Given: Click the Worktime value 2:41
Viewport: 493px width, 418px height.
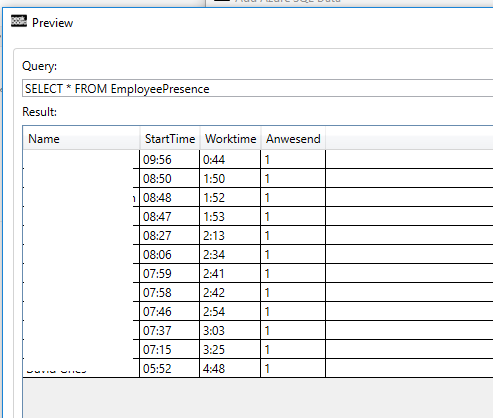Looking at the screenshot, I should (214, 274).
